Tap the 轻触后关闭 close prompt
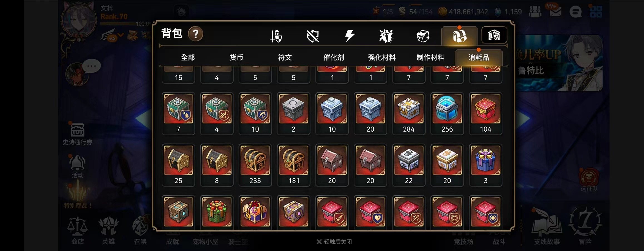The height and width of the screenshot is (251, 644). pos(334,242)
